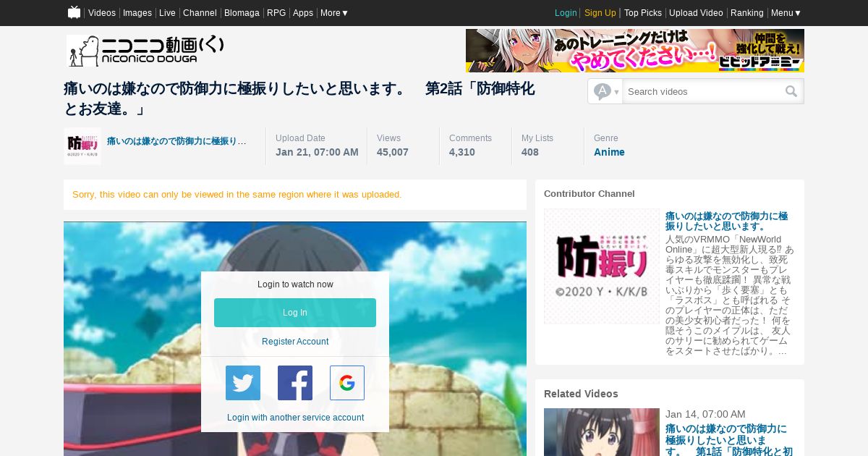Click the Contributor Channel heading
The image size is (868, 456).
(x=590, y=194)
